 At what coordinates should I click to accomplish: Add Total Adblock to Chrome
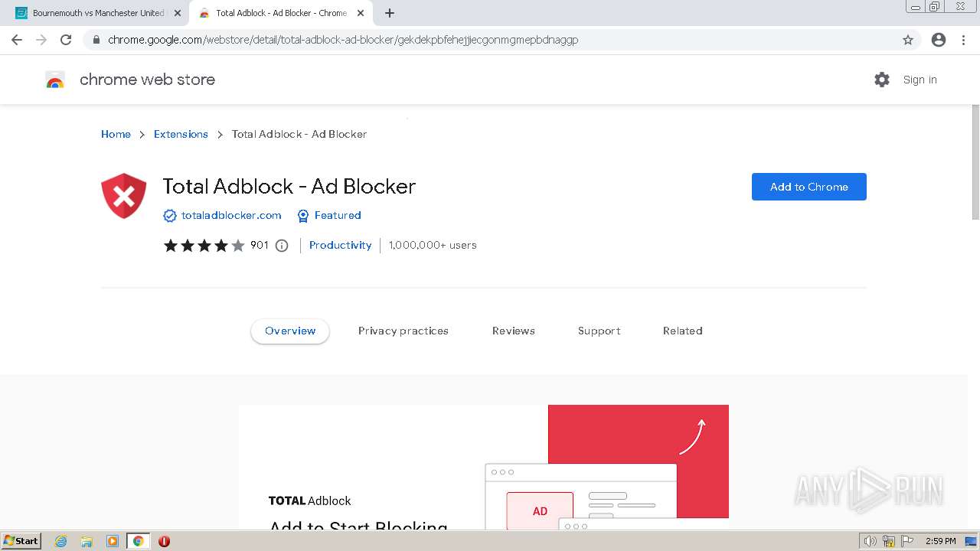[808, 187]
